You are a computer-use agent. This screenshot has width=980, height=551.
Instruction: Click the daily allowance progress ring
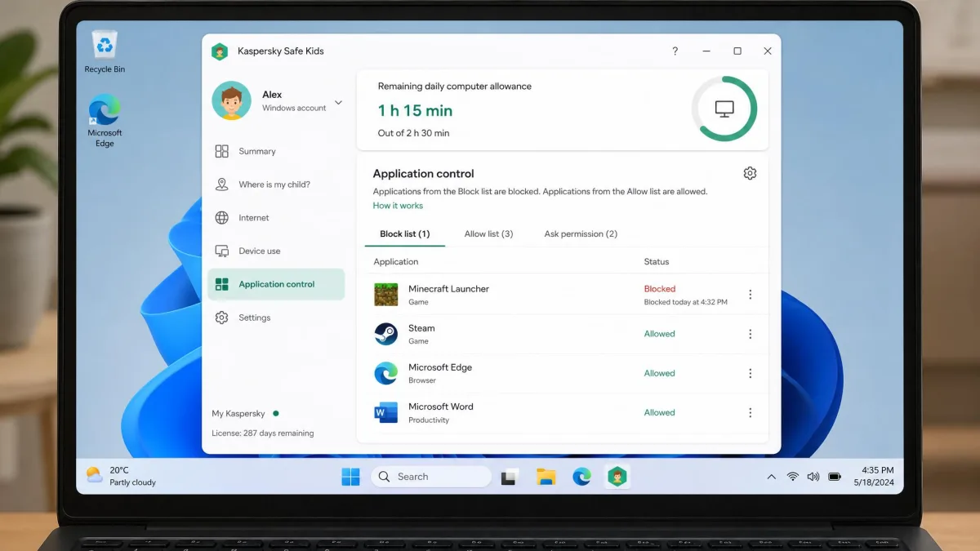pos(724,109)
